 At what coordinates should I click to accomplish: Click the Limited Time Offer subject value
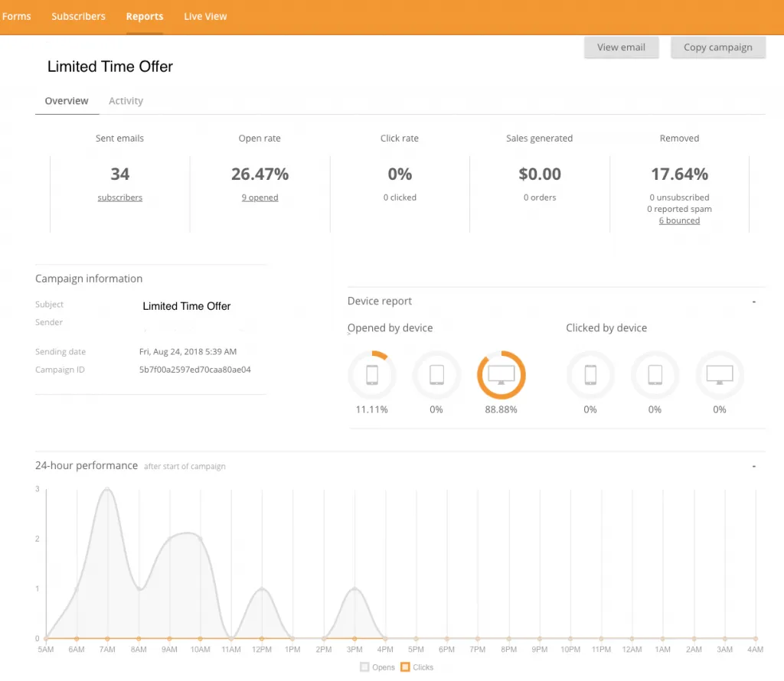pyautogui.click(x=187, y=306)
